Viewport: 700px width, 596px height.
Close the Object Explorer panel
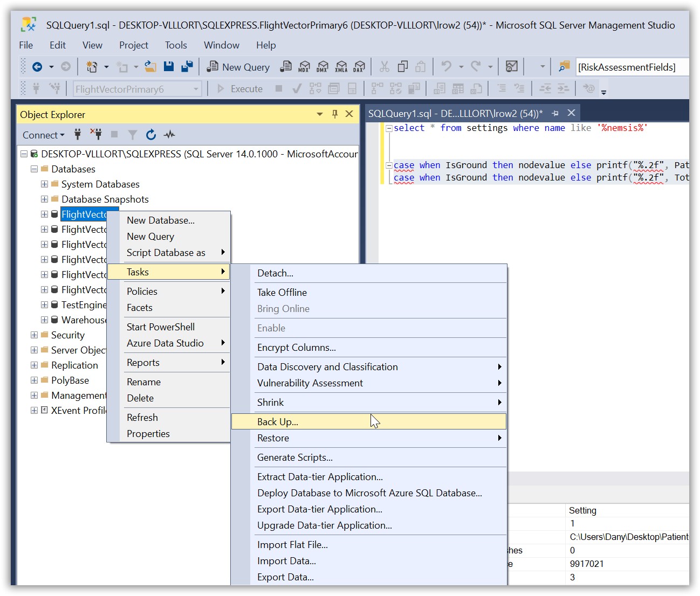(349, 114)
